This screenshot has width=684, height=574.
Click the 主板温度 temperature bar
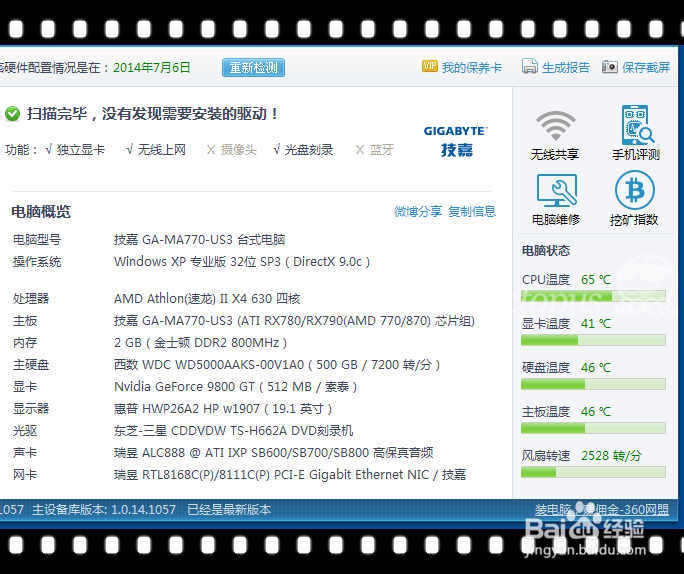(593, 428)
